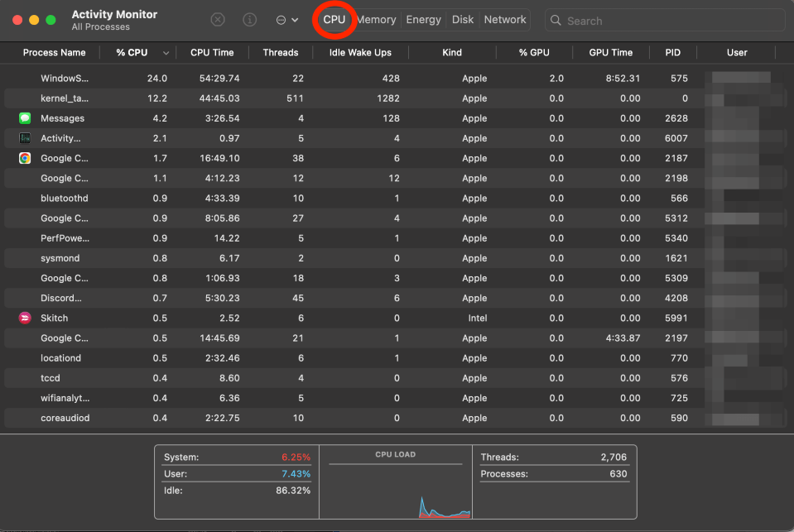Select the locationd process name

pos(60,358)
